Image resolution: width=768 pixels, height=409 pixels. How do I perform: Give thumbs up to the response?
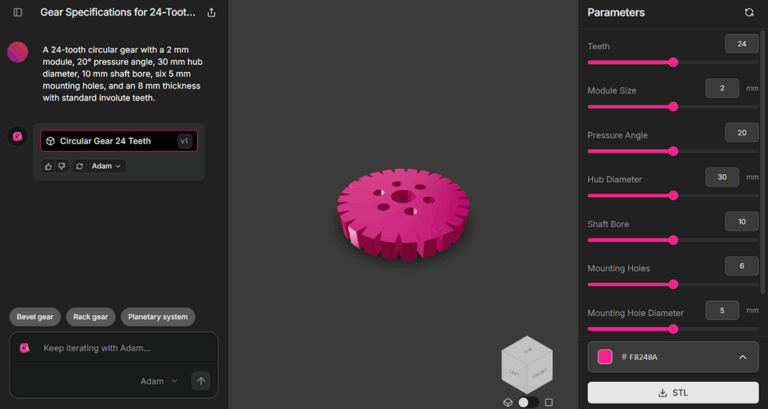coord(49,166)
